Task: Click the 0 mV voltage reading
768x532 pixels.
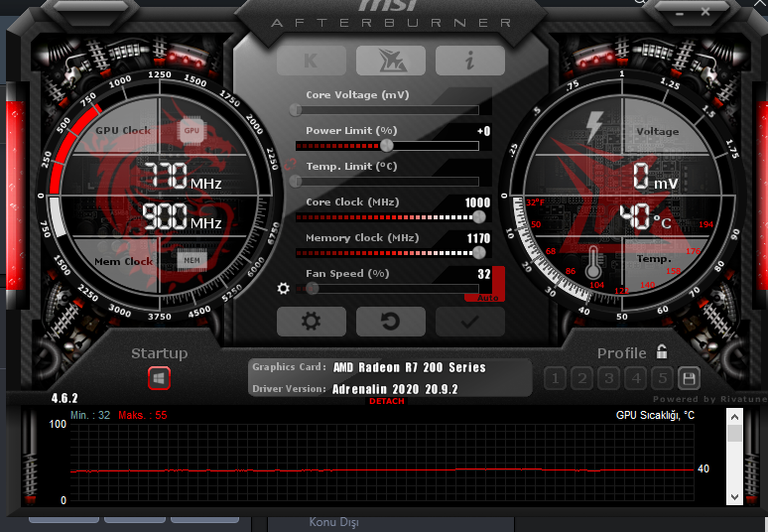Action: click(x=655, y=177)
